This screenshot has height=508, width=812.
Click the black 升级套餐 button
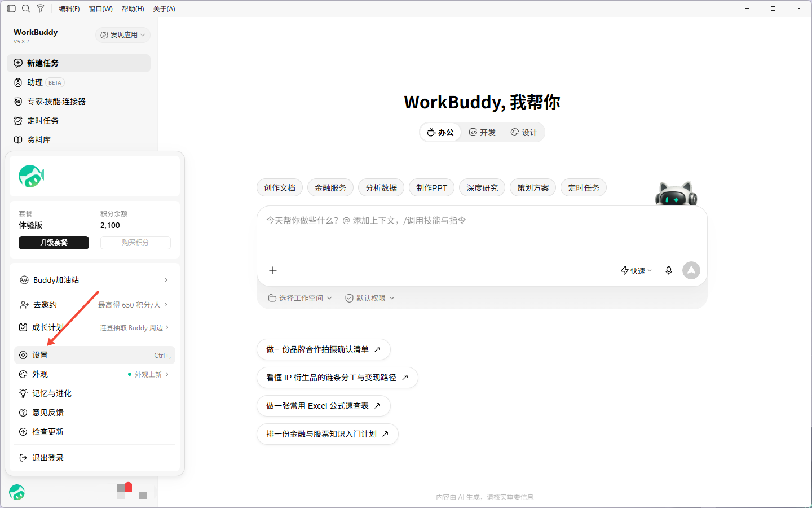54,243
